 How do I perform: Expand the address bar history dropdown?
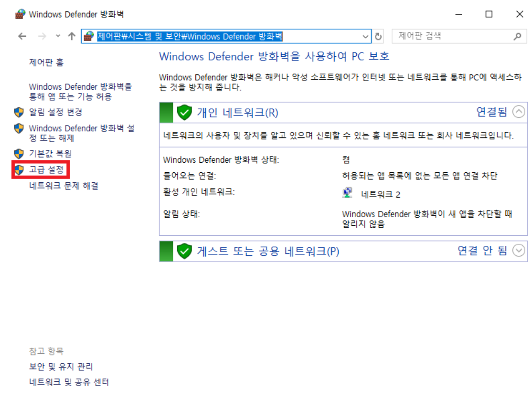(365, 36)
